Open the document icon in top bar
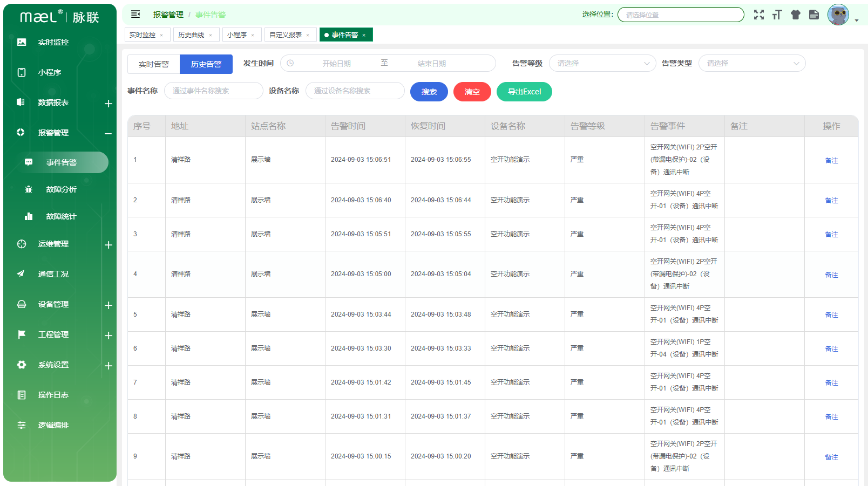The width and height of the screenshot is (868, 486). pos(813,15)
